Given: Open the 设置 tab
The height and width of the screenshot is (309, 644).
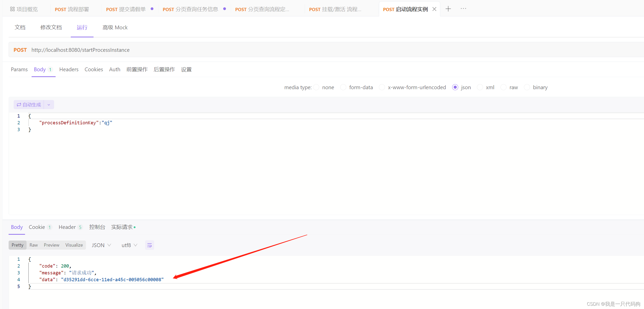Looking at the screenshot, I should coord(186,69).
